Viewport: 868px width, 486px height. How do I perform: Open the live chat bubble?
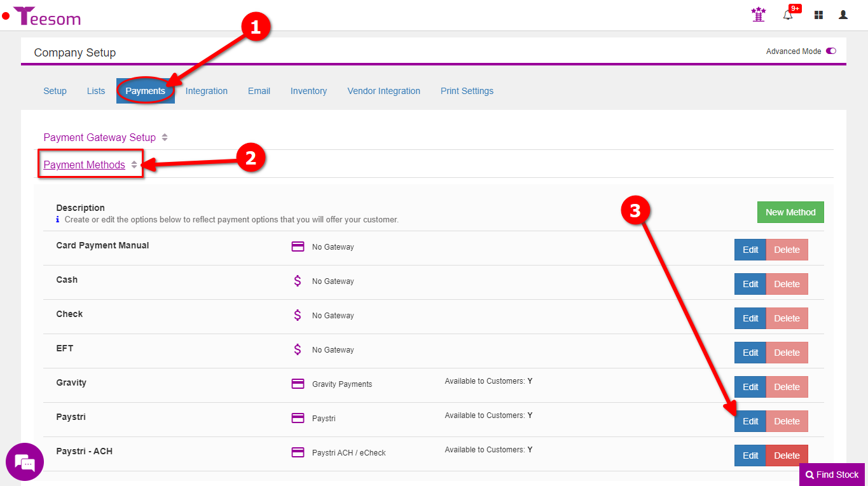[25, 462]
